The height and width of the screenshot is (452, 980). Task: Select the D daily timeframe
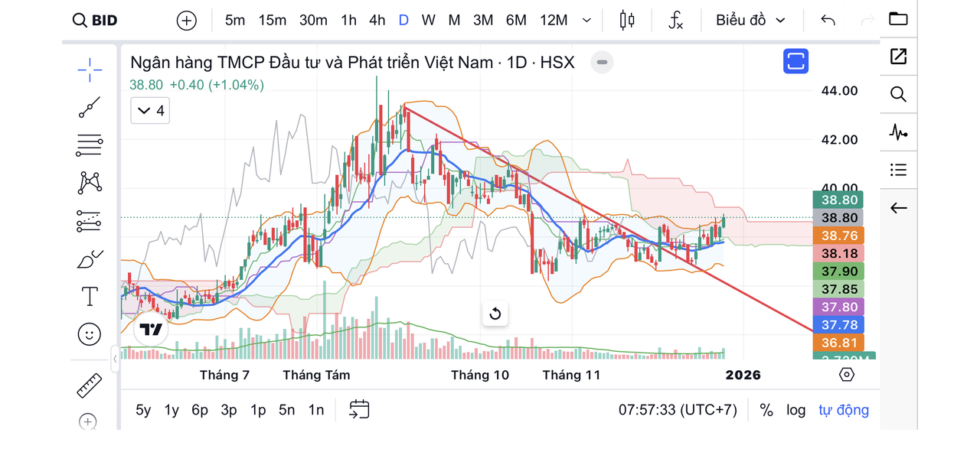point(403,21)
